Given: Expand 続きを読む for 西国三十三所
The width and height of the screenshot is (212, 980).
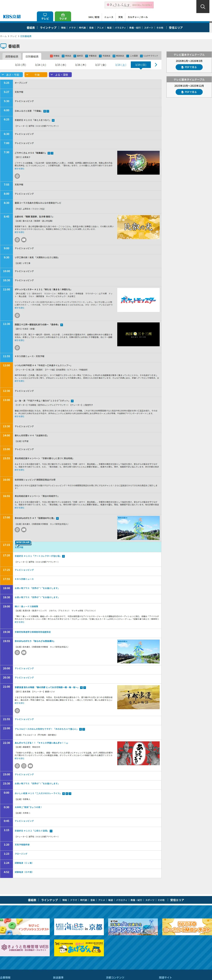Looking at the screenshot, I should (19, 340).
